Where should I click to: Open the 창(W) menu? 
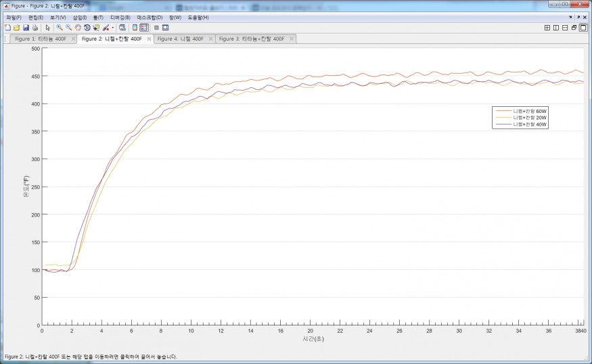(175, 18)
